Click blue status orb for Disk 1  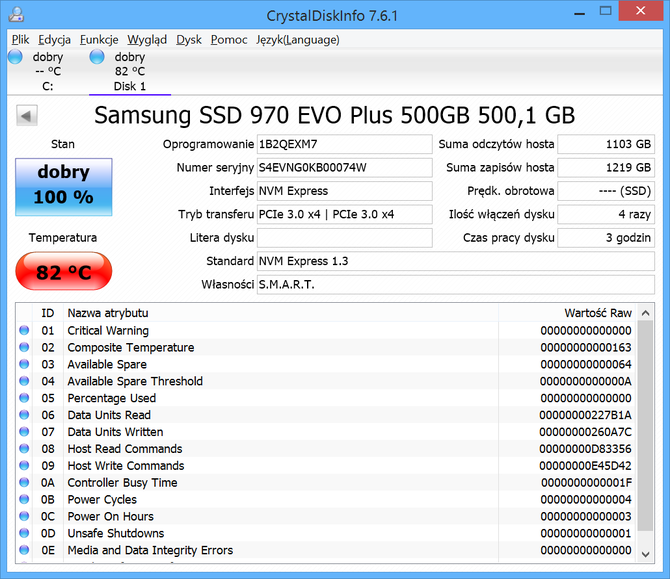pos(97,57)
